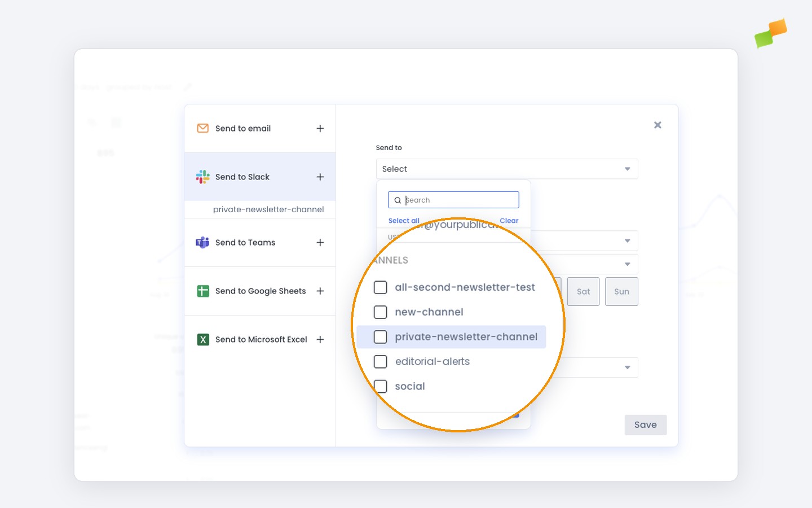Click the all-second-newsletter-test channel name
The width and height of the screenshot is (812, 508).
click(x=465, y=287)
